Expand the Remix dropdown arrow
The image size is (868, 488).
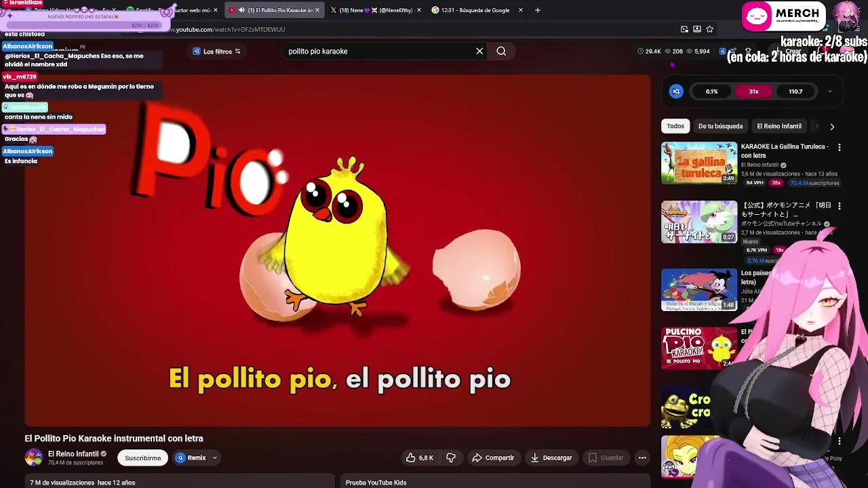(x=214, y=457)
